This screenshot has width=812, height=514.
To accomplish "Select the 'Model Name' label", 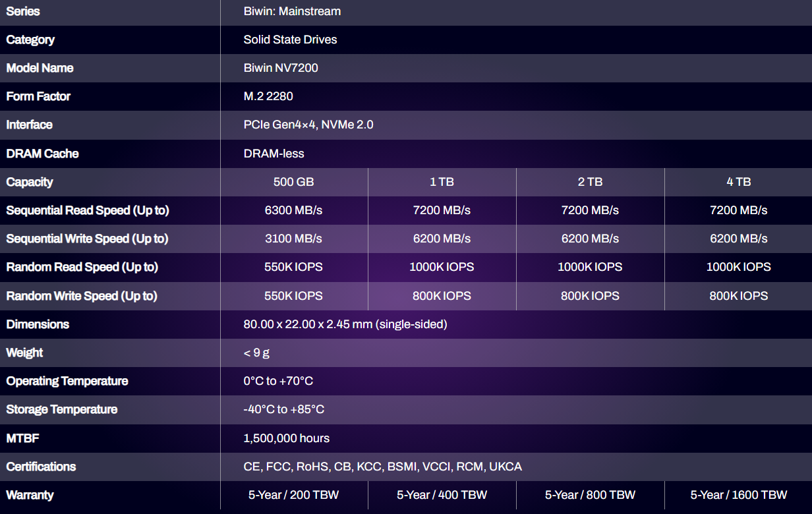I will point(40,68).
